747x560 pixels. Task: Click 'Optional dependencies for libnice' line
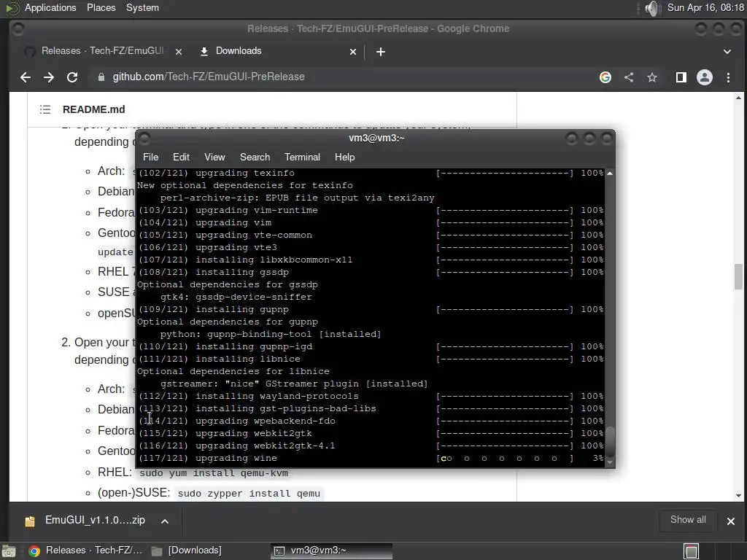pos(233,371)
